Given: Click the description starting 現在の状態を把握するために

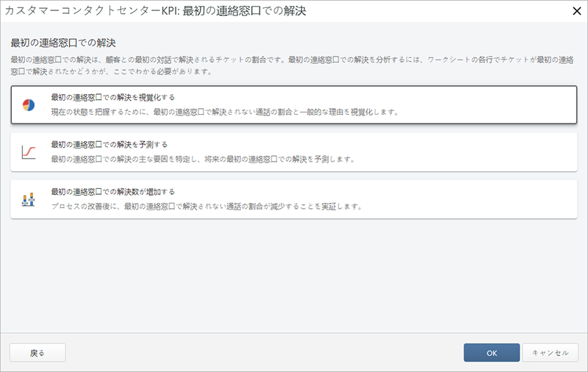Looking at the screenshot, I should (x=224, y=112).
